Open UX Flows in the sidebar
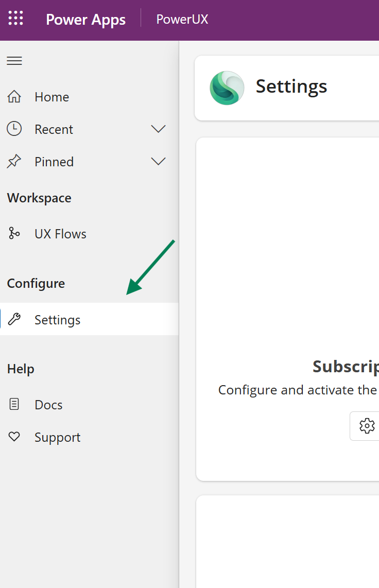379x588 pixels. click(89, 234)
